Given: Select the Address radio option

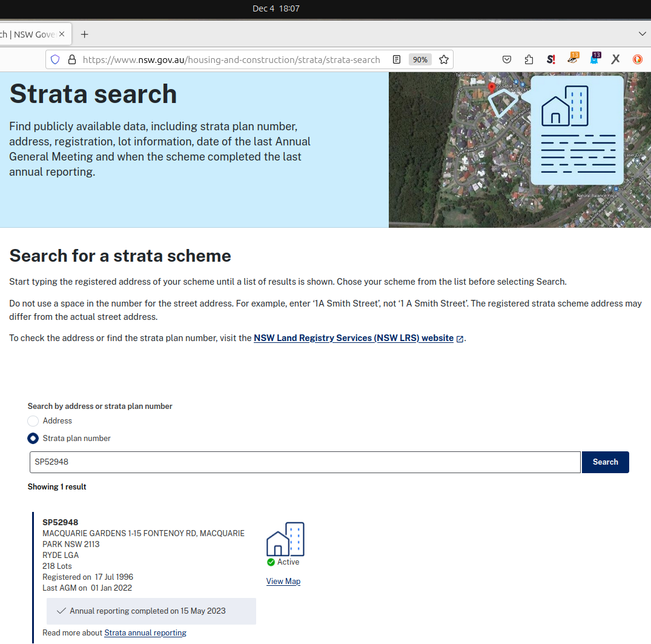Looking at the screenshot, I should tap(33, 421).
